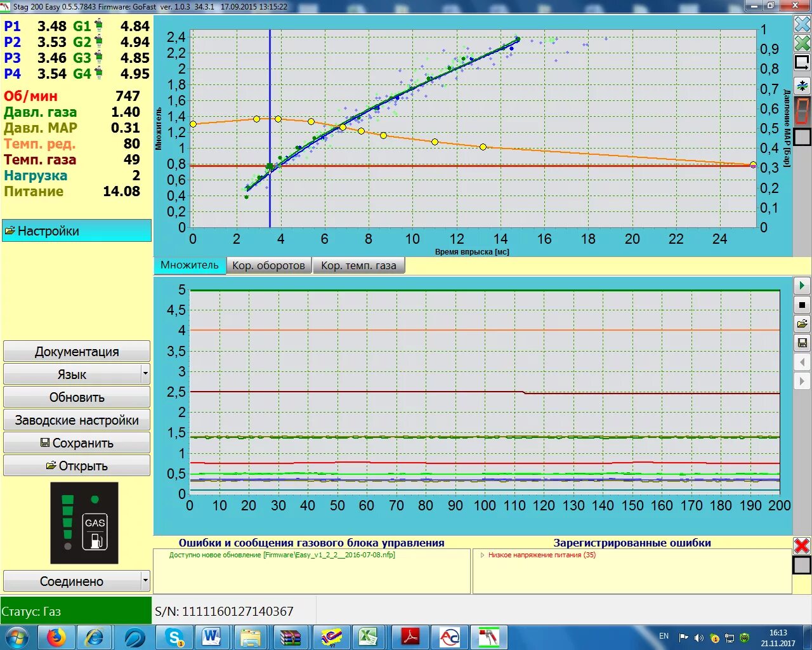Screen dimensions: 812x650
Task: Click the Низкое напряжение питания error entry
Action: tap(542, 555)
